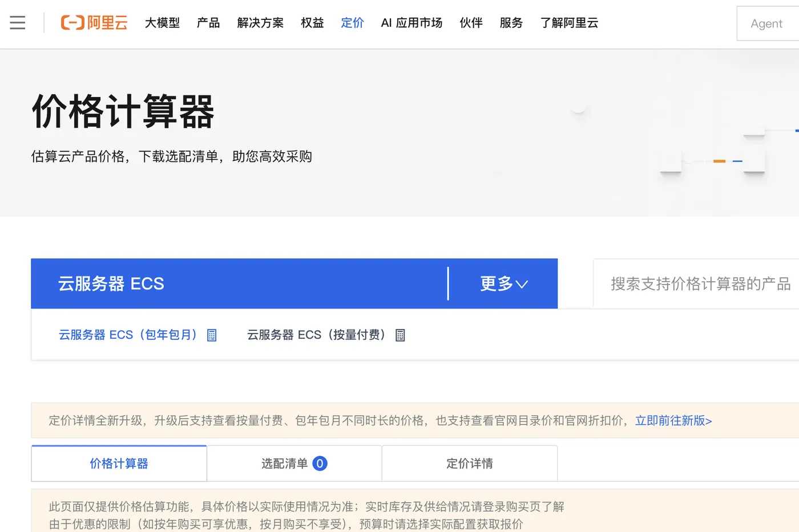The image size is (799, 532).
Task: Click the 价格计算器 page heading
Action: pos(123,111)
